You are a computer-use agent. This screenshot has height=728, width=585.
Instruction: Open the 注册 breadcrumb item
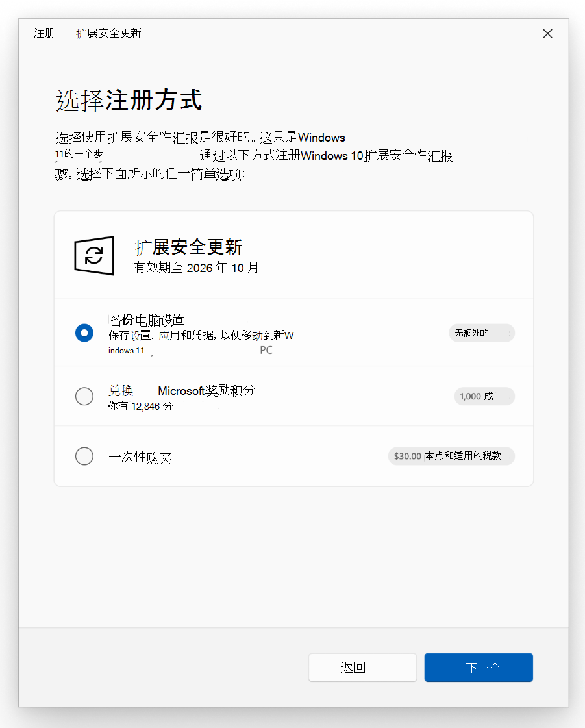pyautogui.click(x=44, y=33)
